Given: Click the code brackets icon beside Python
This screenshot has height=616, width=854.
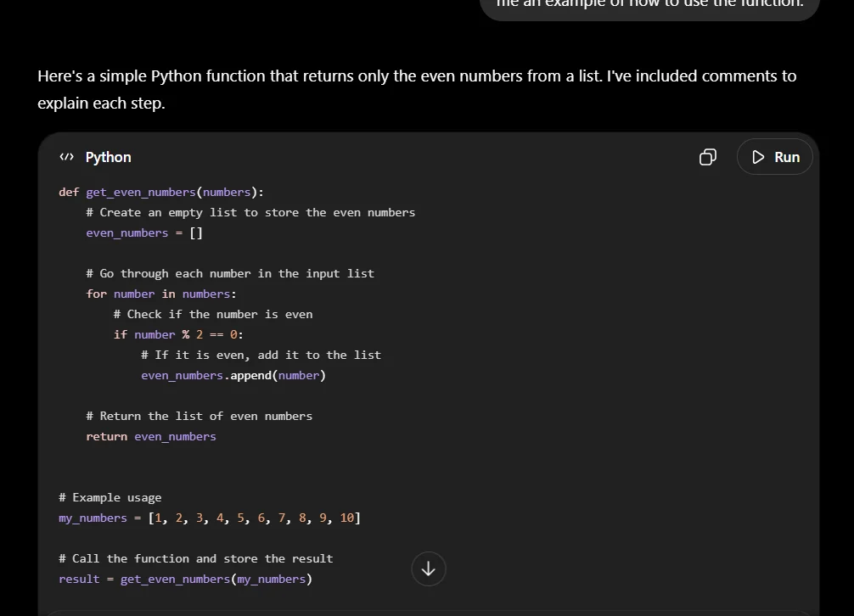Looking at the screenshot, I should click(x=66, y=157).
